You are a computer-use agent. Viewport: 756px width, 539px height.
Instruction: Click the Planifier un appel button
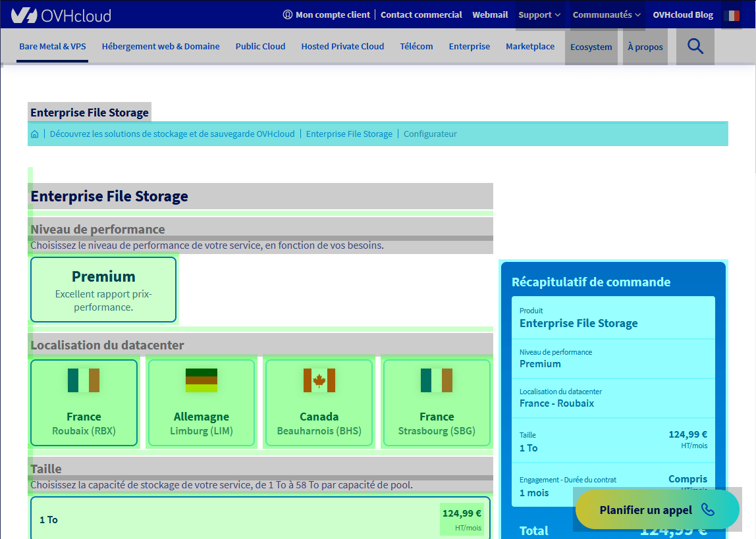(657, 509)
